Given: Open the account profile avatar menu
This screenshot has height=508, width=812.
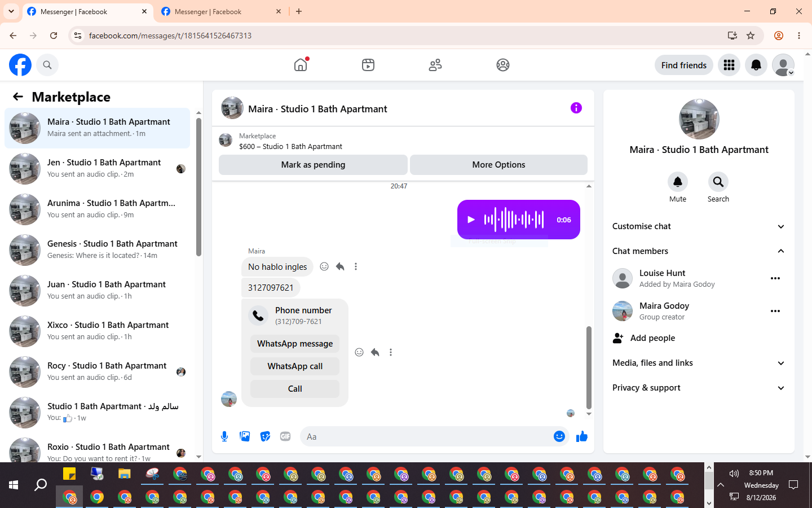Looking at the screenshot, I should pos(783,65).
